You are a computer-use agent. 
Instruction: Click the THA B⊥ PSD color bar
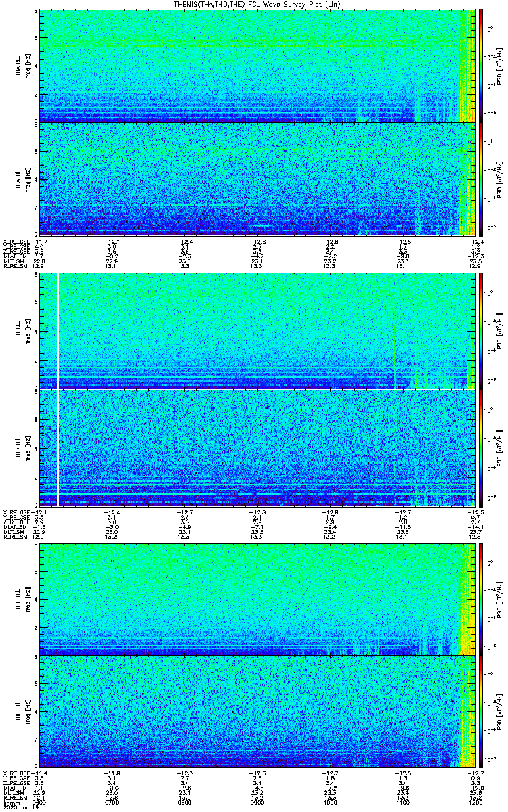pos(481,65)
